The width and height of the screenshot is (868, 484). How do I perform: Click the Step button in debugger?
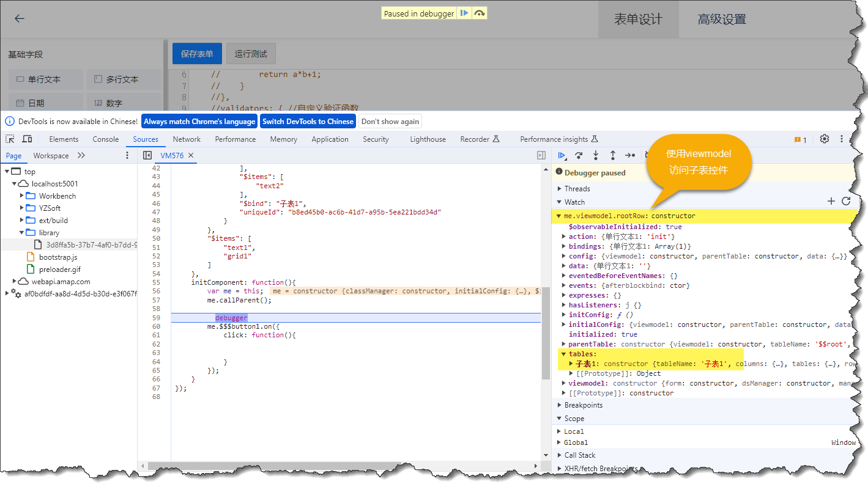[630, 156]
